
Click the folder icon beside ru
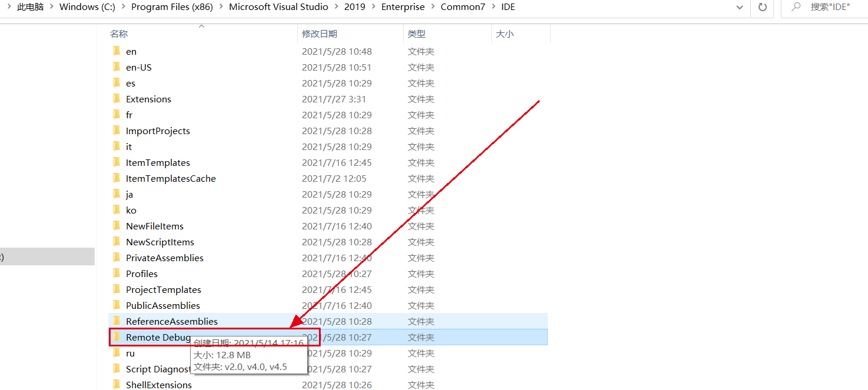(x=116, y=353)
